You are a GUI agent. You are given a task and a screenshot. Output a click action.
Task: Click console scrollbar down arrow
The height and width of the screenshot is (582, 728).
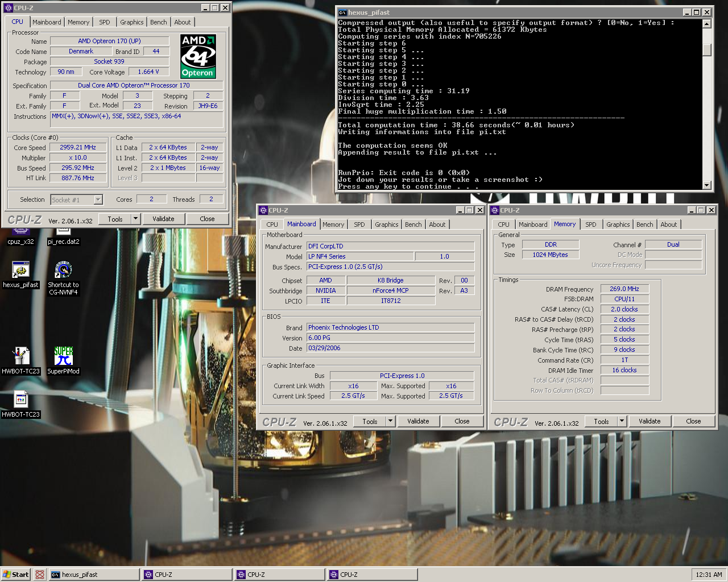tap(707, 185)
